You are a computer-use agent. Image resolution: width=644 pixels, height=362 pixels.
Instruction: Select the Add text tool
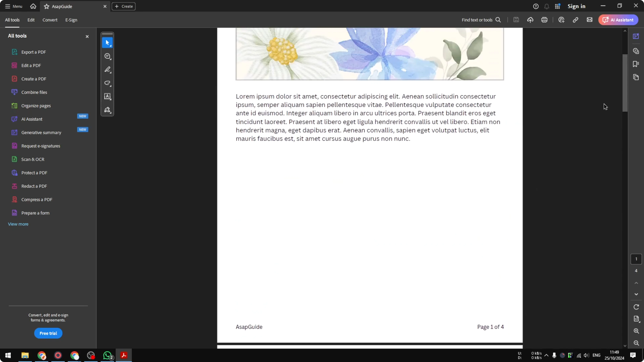[x=107, y=97]
